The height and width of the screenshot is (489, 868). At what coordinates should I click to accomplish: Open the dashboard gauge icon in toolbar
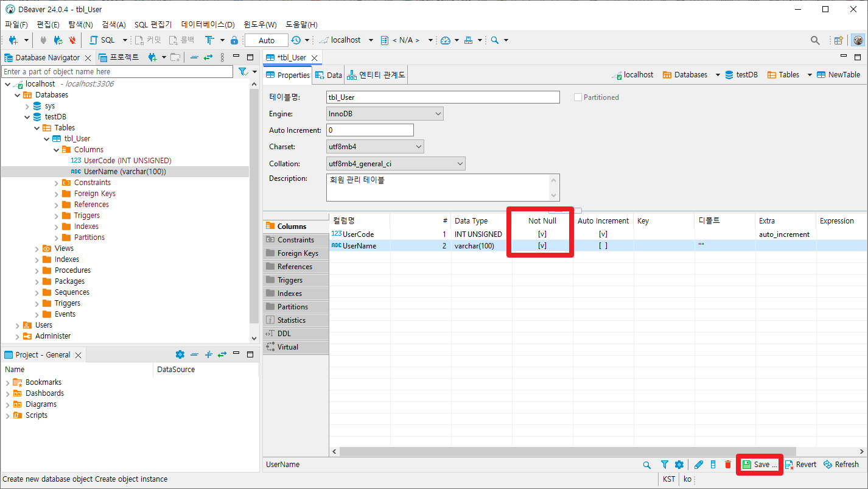(446, 40)
